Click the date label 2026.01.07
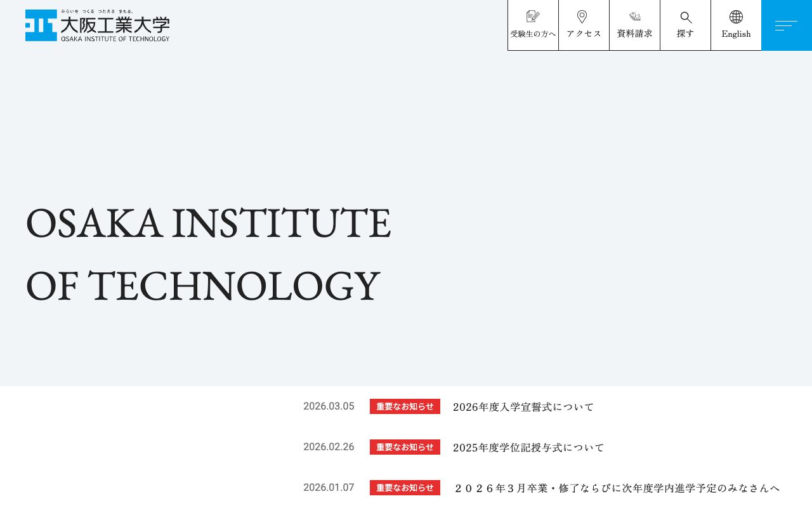 329,488
